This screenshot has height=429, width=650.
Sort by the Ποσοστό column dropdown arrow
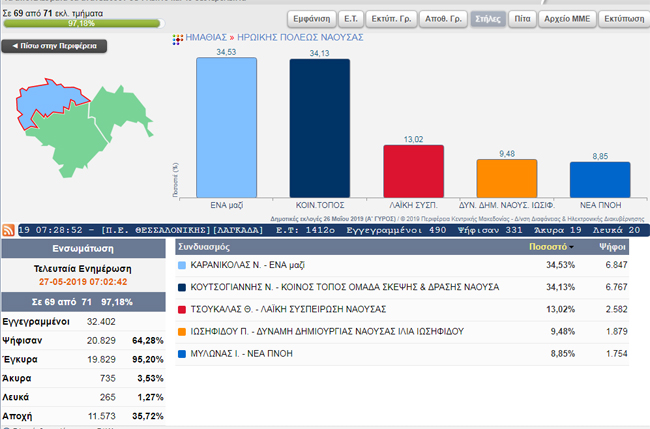574,246
